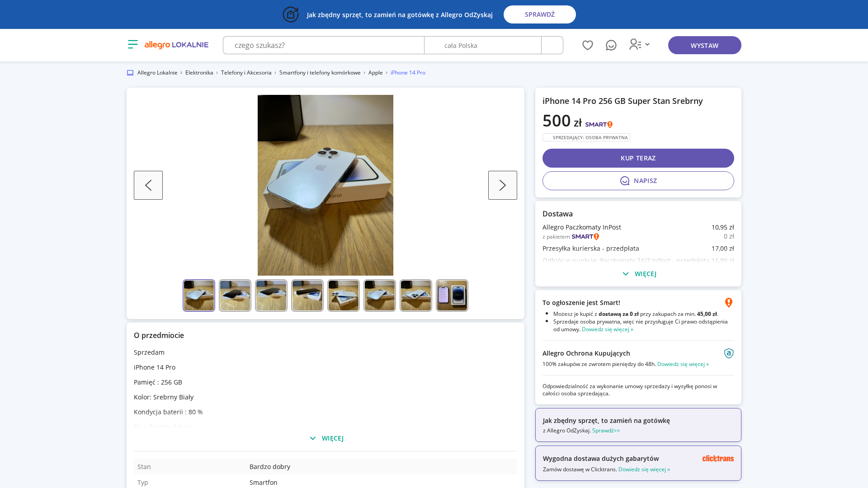The image size is (868, 488).
Task: Select the sixth photo thumbnail
Action: tap(380, 296)
